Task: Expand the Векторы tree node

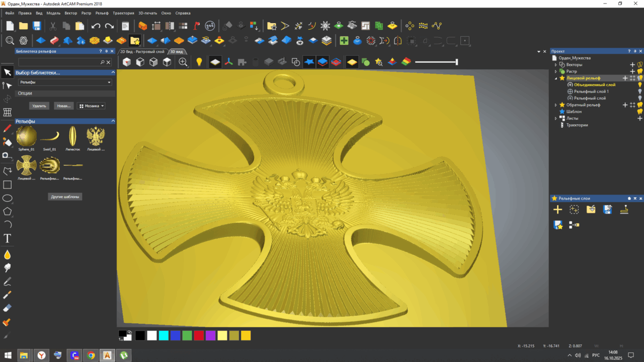Action: pyautogui.click(x=556, y=65)
